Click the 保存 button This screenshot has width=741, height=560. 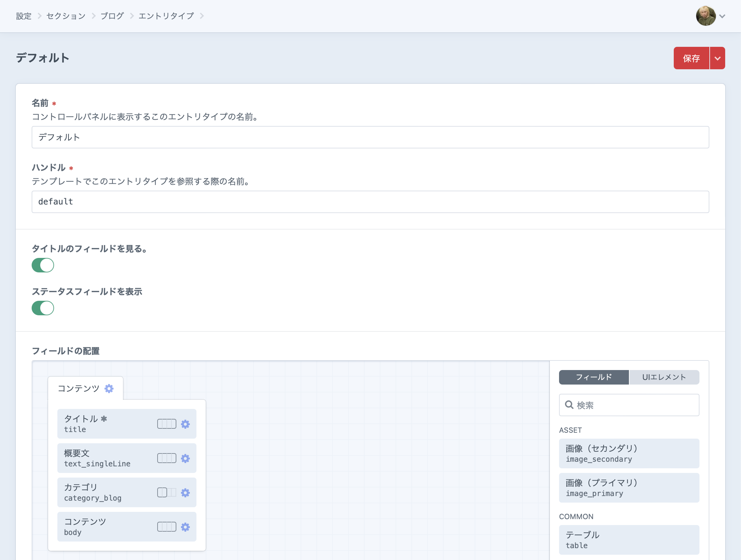tap(691, 58)
